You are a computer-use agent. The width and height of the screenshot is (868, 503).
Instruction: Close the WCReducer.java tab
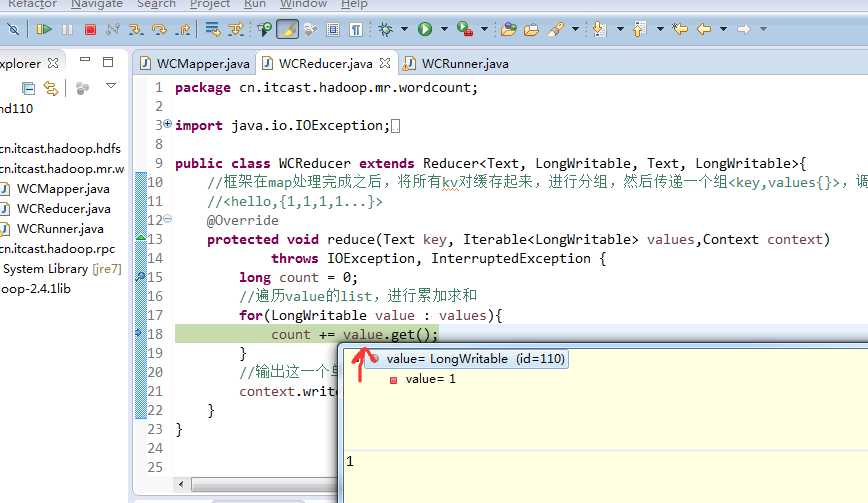(385, 63)
